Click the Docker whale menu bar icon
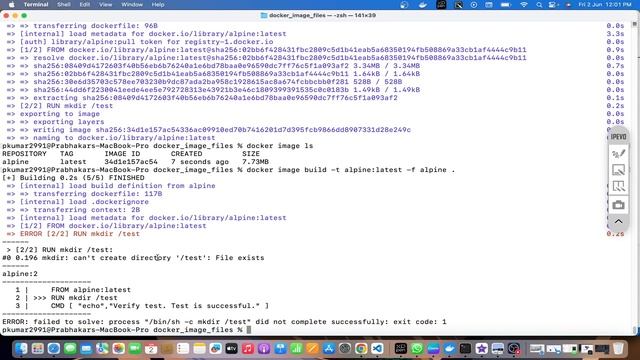This screenshot has width=640, height=360. point(423,5)
